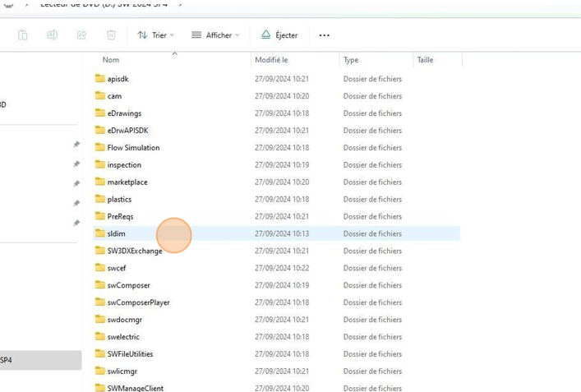Viewport: 581px width, 392px height.
Task: Select the eDrawings folder icon
Action: coord(99,113)
